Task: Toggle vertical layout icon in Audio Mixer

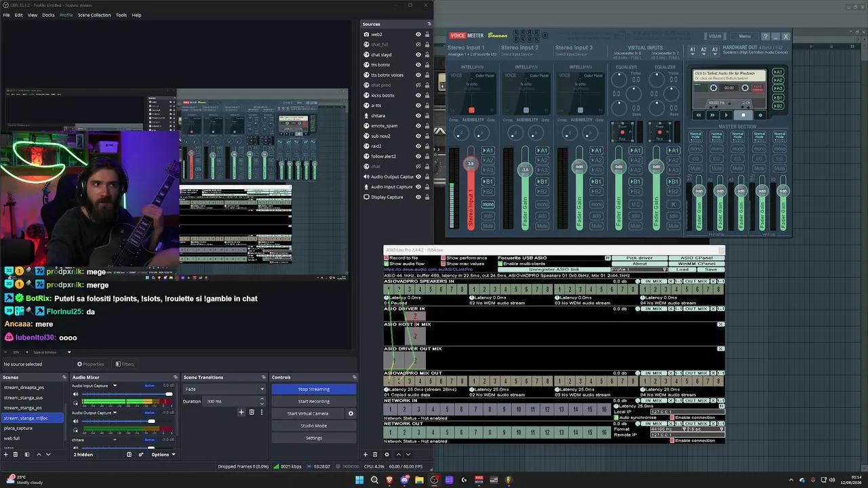Action: point(129,454)
